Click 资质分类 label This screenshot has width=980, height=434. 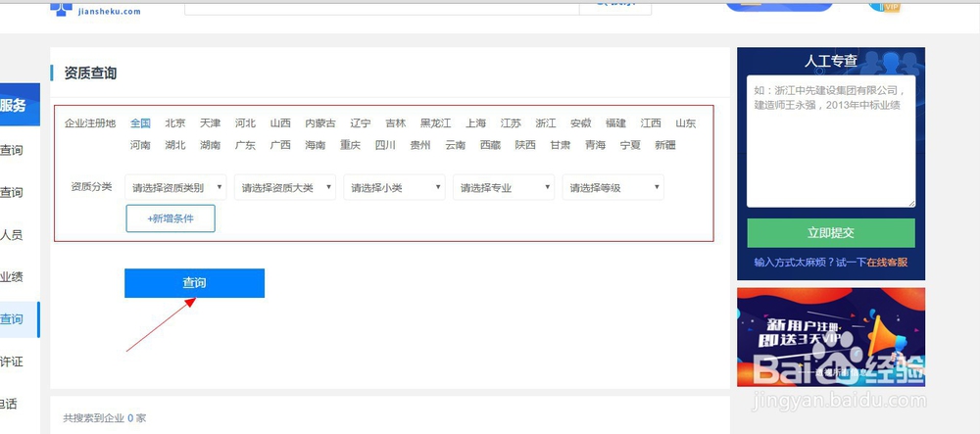(x=91, y=187)
